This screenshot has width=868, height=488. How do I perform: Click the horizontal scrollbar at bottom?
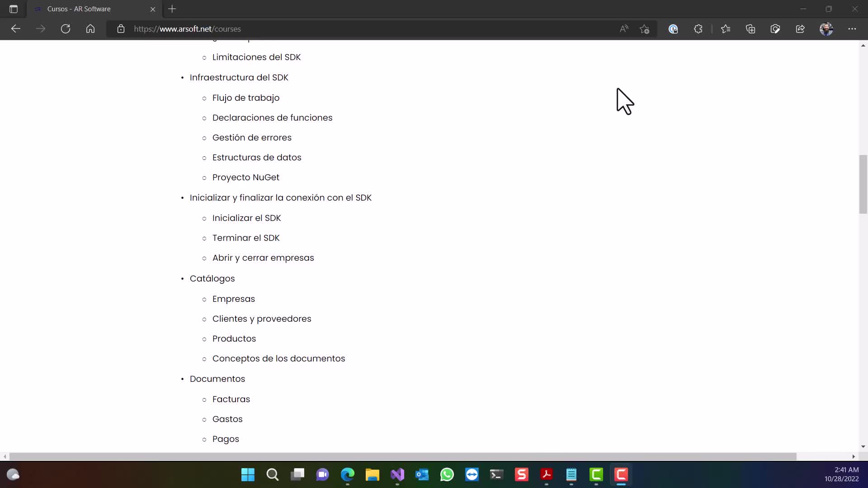[x=402, y=456]
